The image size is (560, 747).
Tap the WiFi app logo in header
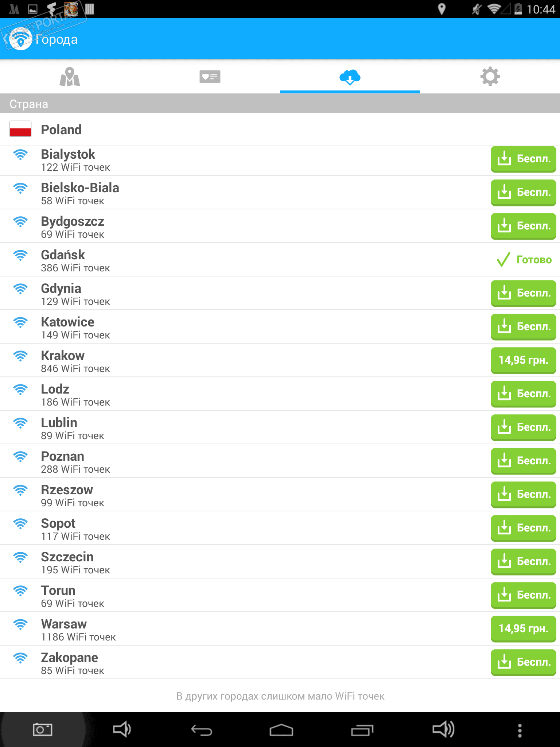pyautogui.click(x=20, y=39)
